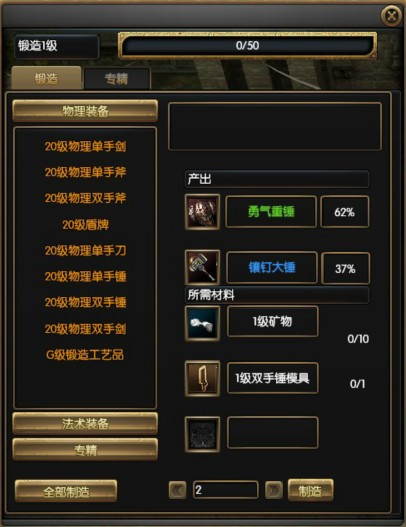Viewport: 406px width, 527px height.
Task: Click the 制造 craft button
Action: pyautogui.click(x=311, y=490)
